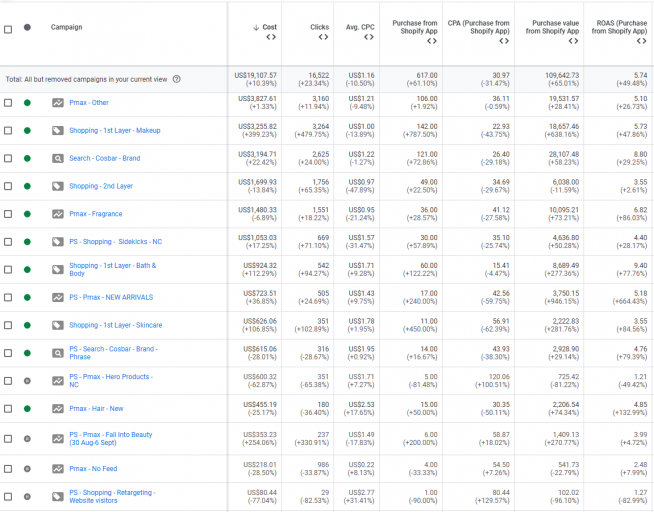Expand the ROAS column width arrows
This screenshot has width=654, height=512.
[x=641, y=41]
